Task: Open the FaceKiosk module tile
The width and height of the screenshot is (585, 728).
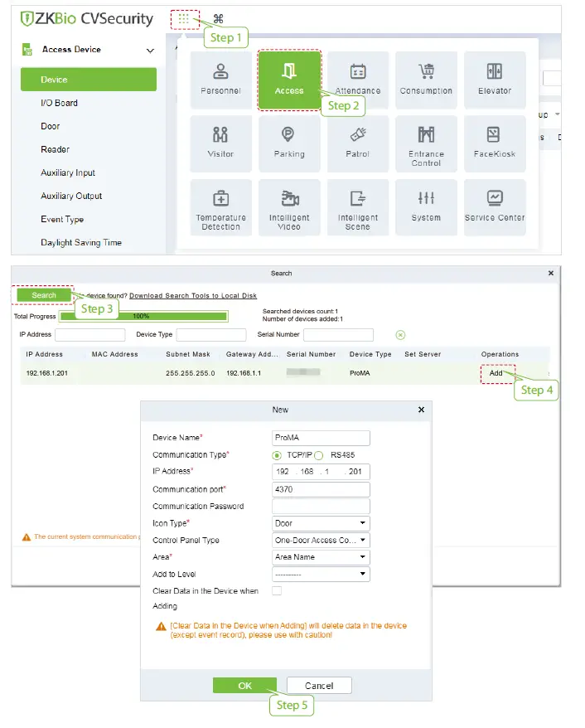Action: coord(495,143)
